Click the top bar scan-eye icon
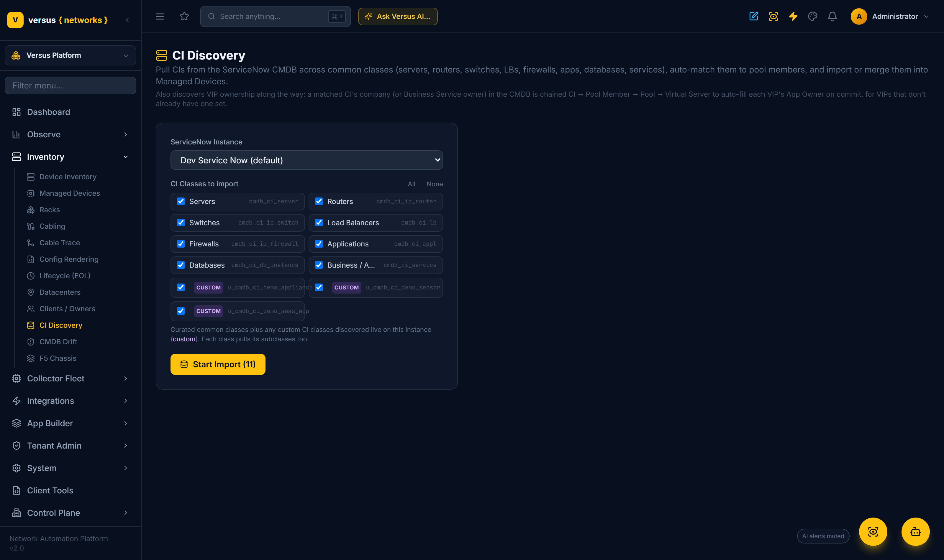 (773, 16)
